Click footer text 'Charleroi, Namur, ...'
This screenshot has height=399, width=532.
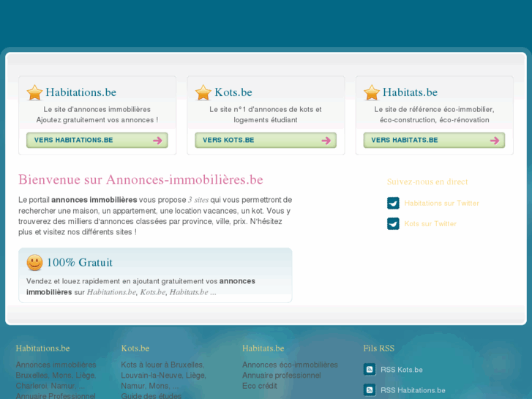(50, 386)
